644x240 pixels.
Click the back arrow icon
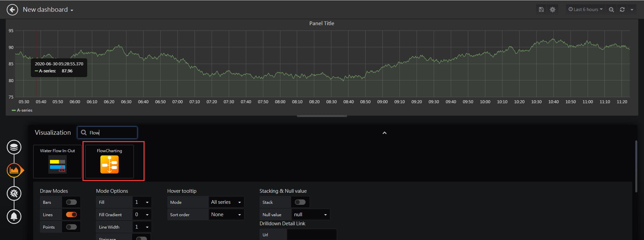click(x=12, y=10)
